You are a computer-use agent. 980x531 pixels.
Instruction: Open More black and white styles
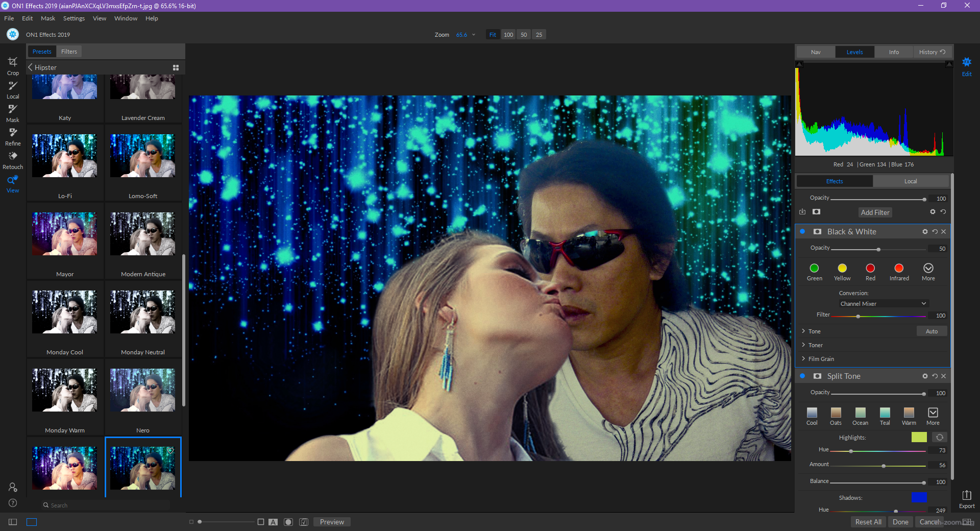(x=928, y=272)
